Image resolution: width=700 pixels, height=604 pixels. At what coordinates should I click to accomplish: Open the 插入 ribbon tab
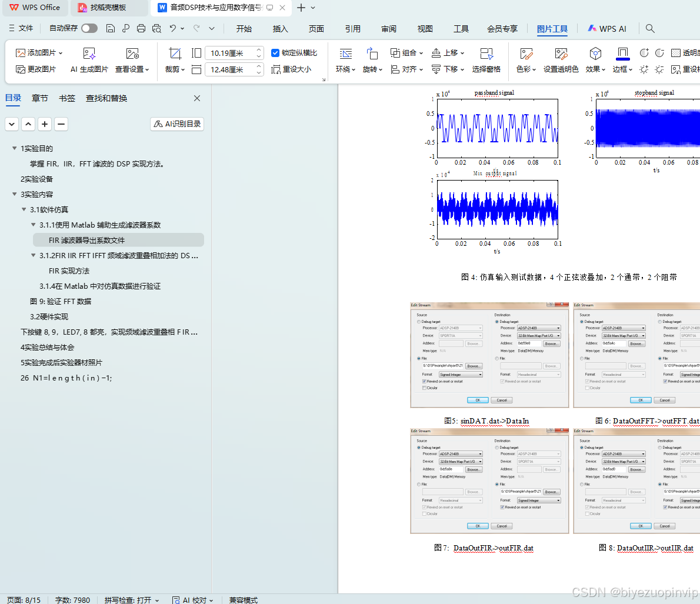coord(280,29)
